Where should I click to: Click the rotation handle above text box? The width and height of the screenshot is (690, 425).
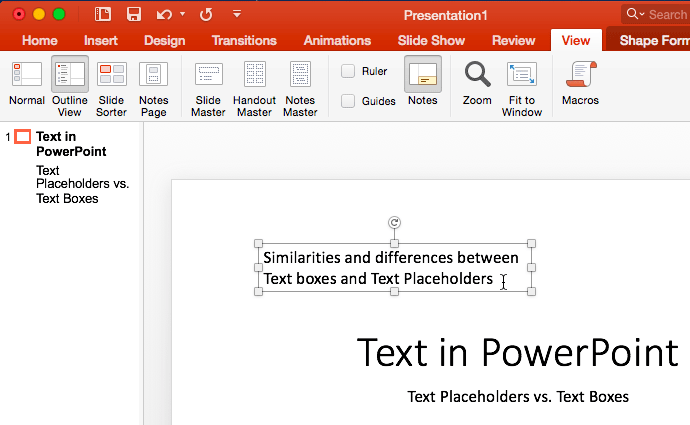pyautogui.click(x=394, y=223)
